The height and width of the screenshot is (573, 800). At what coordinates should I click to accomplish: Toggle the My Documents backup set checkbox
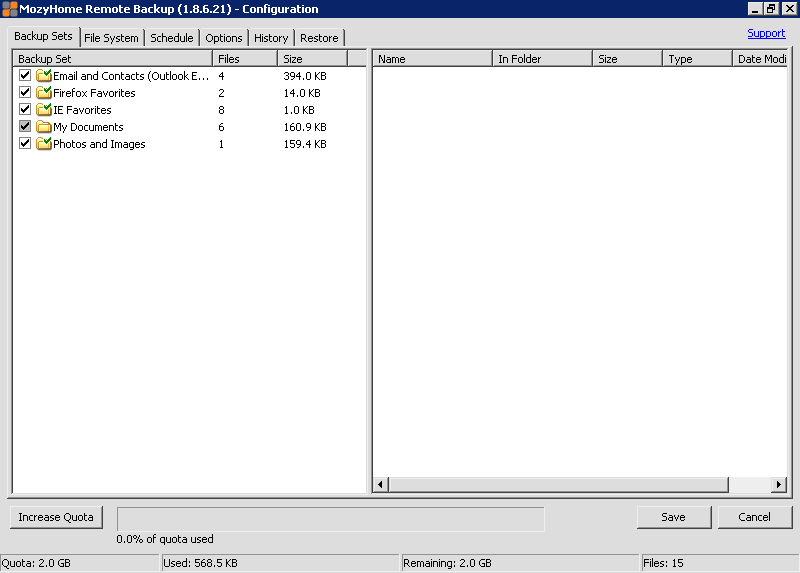click(x=24, y=126)
